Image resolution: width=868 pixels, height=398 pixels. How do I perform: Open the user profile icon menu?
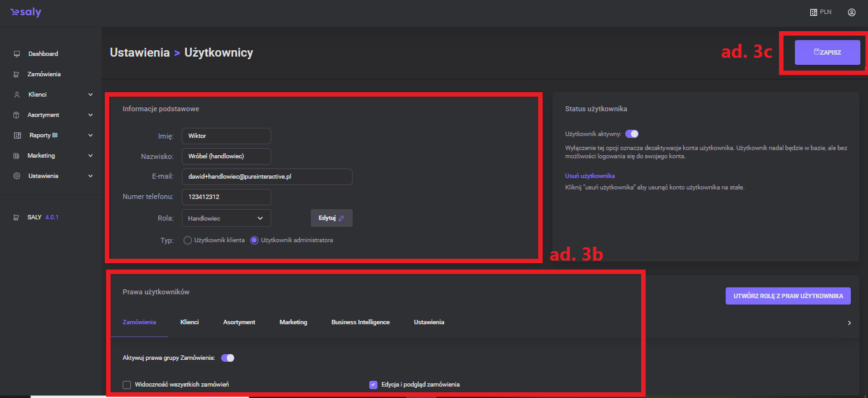pos(851,12)
